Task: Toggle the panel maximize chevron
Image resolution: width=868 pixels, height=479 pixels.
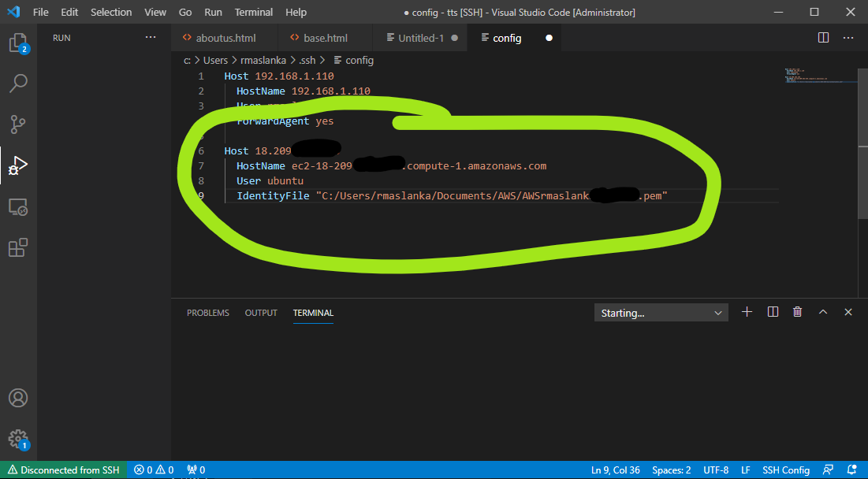Action: coord(823,311)
